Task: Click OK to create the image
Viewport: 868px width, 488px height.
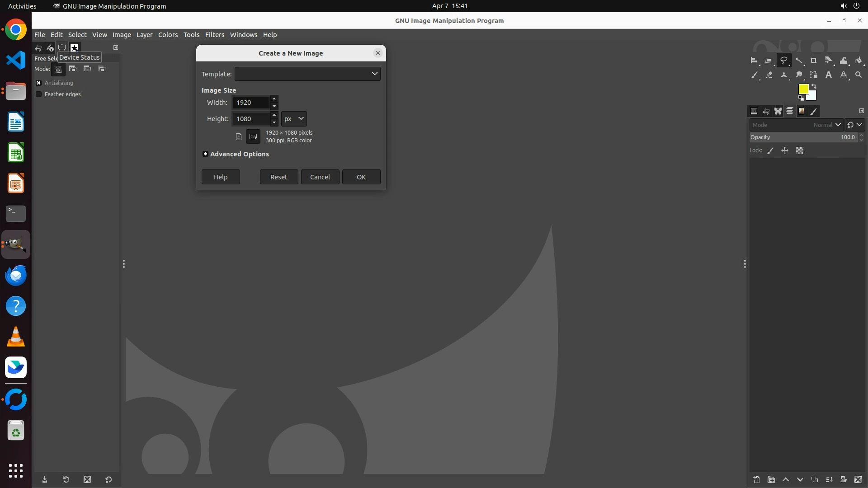Action: click(361, 177)
